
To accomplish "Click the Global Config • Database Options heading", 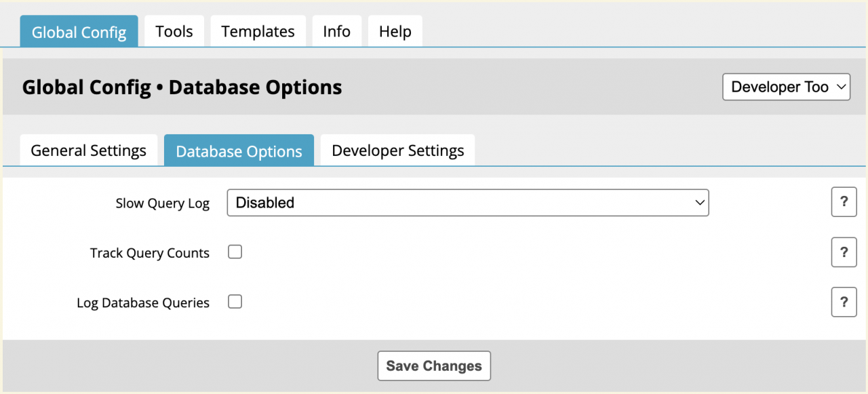I will tap(182, 87).
